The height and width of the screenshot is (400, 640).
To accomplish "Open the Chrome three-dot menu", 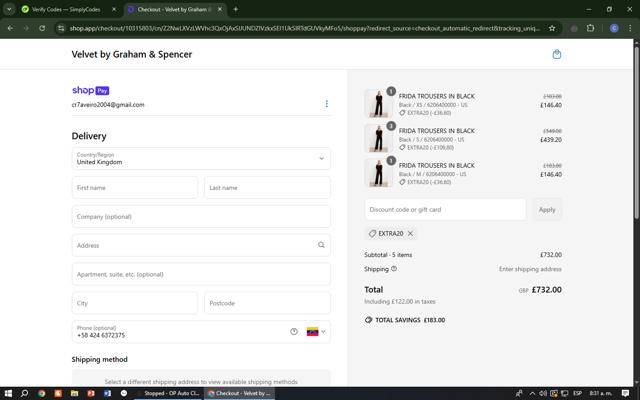I will [630, 28].
